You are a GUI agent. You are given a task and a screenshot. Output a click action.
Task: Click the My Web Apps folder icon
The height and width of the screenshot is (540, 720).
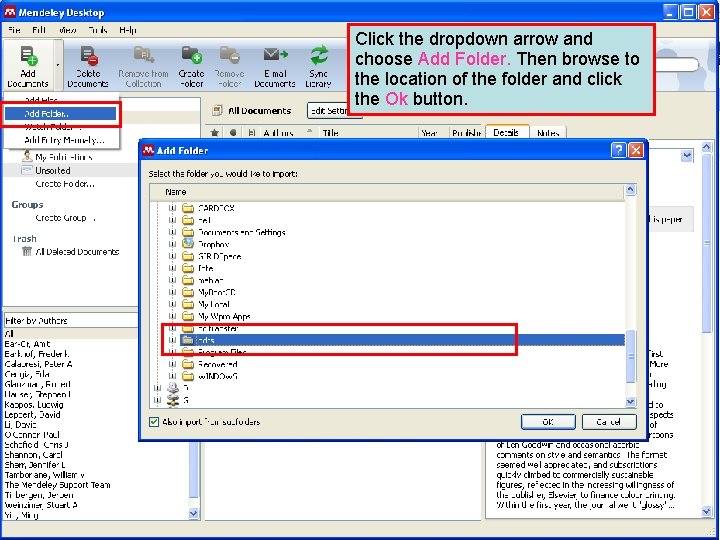click(x=187, y=316)
